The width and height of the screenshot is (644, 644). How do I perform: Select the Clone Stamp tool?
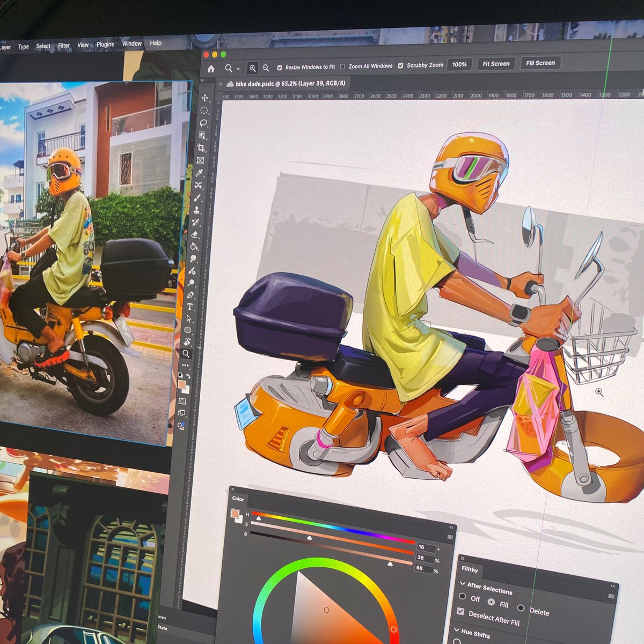196,210
